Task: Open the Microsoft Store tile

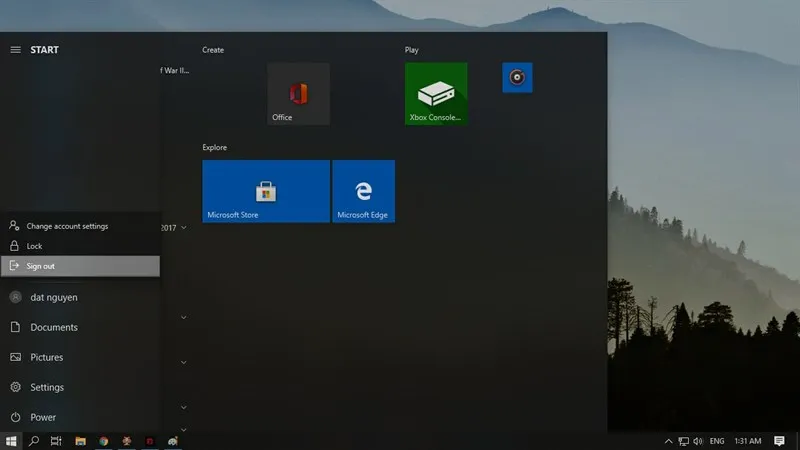Action: pos(266,191)
